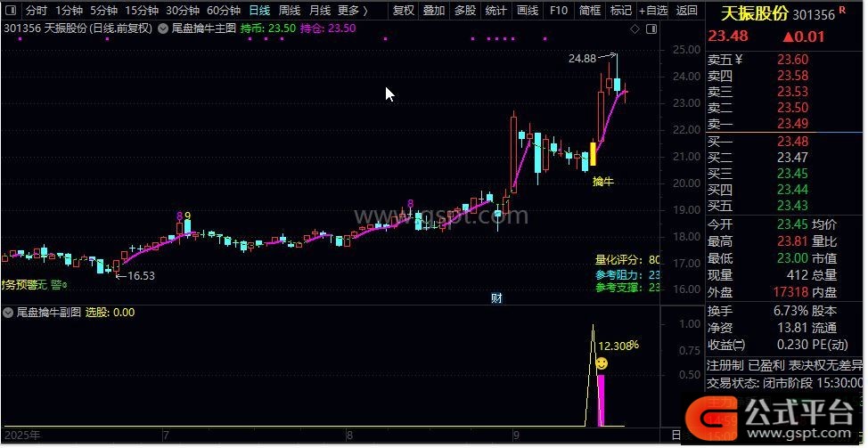Click the red R badge beside stock code

coord(842,13)
